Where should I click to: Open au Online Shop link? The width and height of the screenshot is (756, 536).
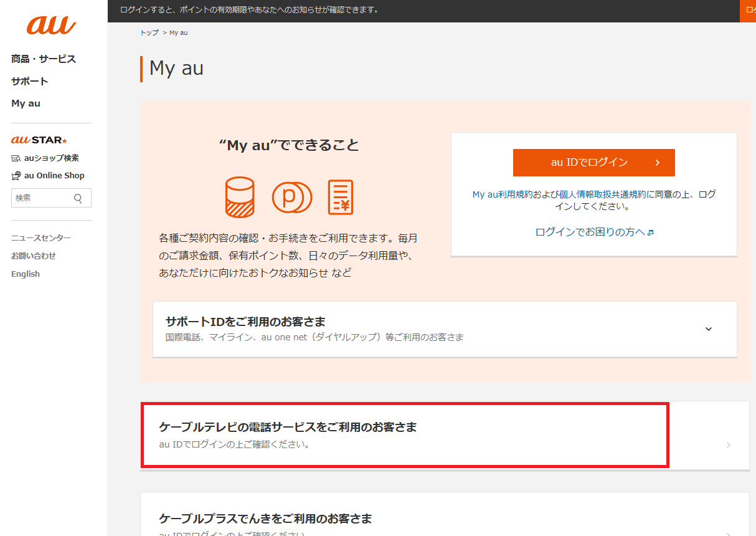[x=54, y=176]
